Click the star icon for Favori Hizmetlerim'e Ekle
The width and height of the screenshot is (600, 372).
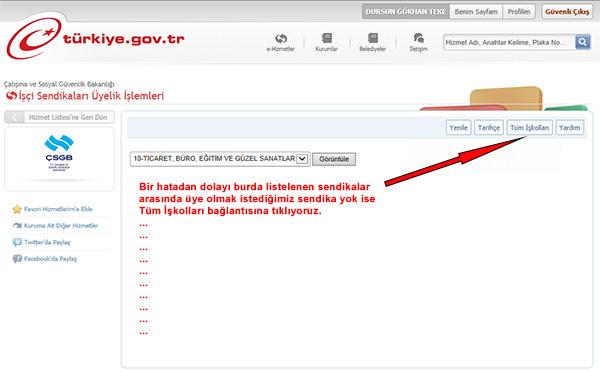pos(17,209)
